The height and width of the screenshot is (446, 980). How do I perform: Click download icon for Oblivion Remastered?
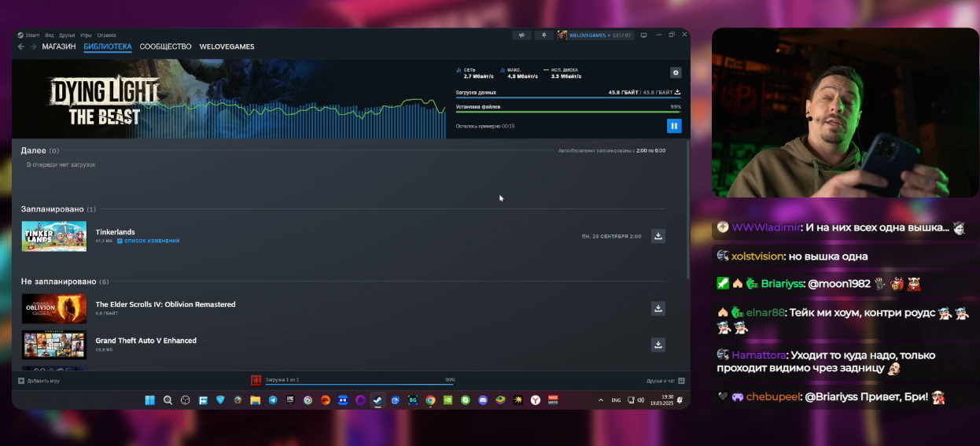pyautogui.click(x=658, y=308)
